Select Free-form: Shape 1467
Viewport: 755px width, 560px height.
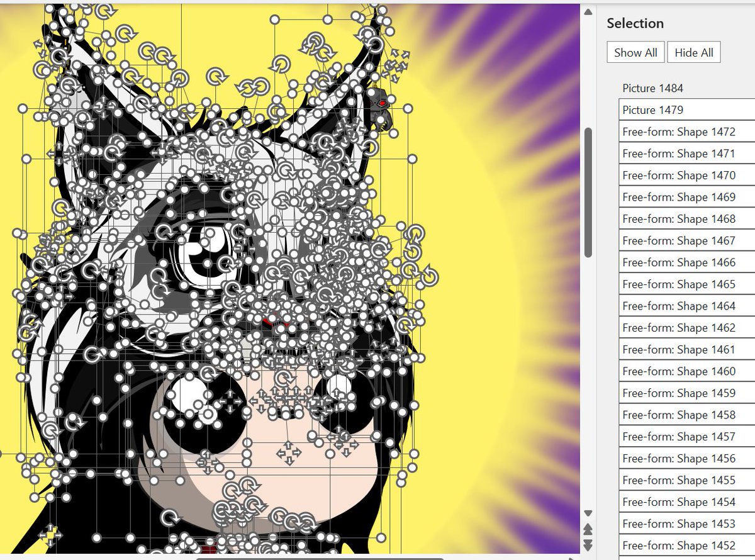[687, 240]
